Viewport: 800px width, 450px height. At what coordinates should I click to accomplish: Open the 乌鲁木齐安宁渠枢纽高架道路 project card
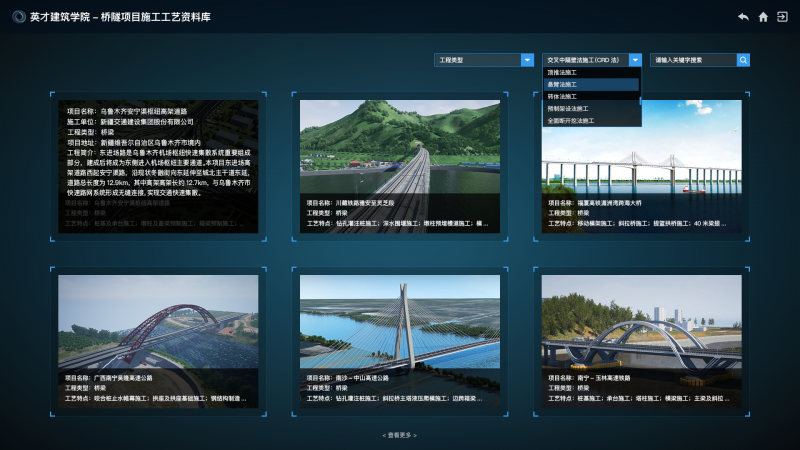(158, 167)
